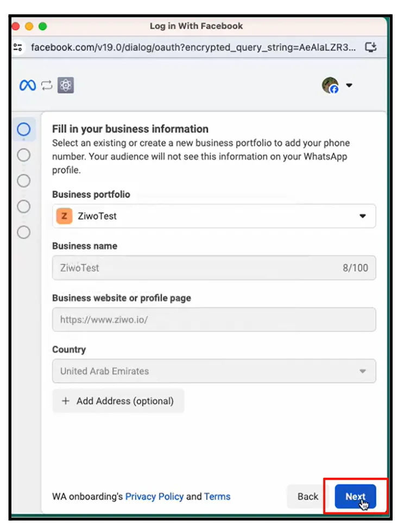Select the third step circle in sidebar
Viewport: 404px width, 532px height.
tap(23, 181)
